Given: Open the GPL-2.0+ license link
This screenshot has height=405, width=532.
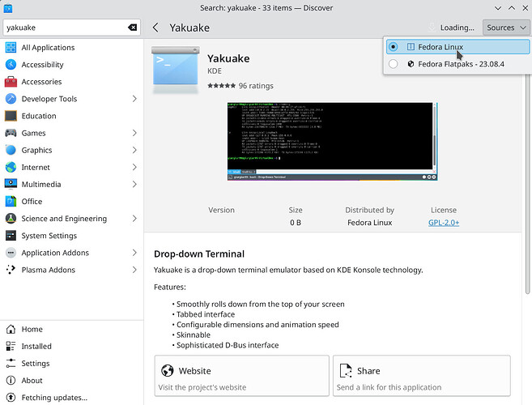Looking at the screenshot, I should pyautogui.click(x=444, y=223).
